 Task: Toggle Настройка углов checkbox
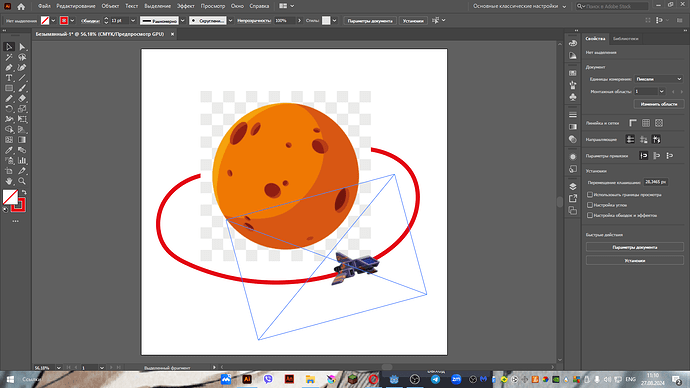click(590, 205)
